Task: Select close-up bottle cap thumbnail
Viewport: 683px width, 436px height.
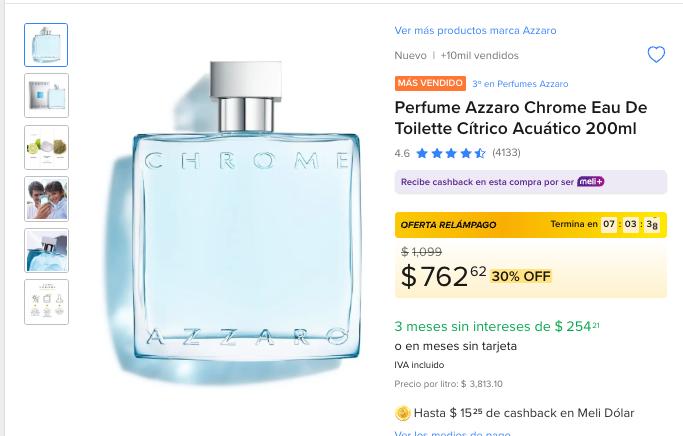Action: point(46,250)
